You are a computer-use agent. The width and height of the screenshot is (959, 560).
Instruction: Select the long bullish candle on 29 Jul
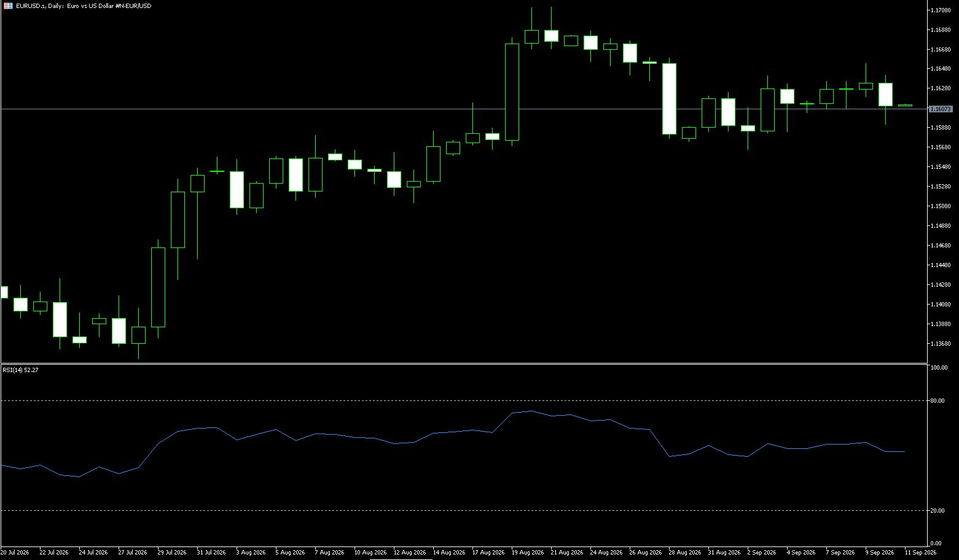[x=158, y=287]
